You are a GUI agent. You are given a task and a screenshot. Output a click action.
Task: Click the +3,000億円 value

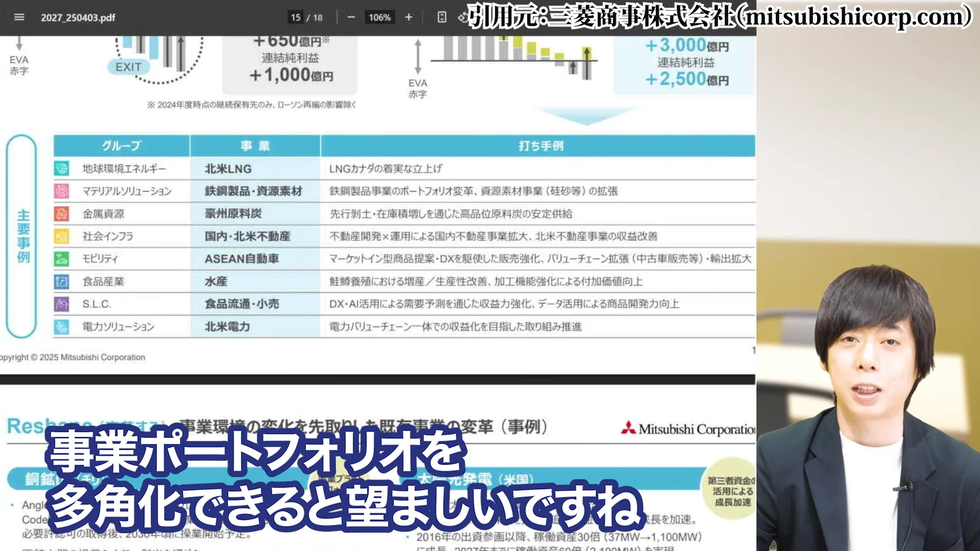[x=687, y=45]
